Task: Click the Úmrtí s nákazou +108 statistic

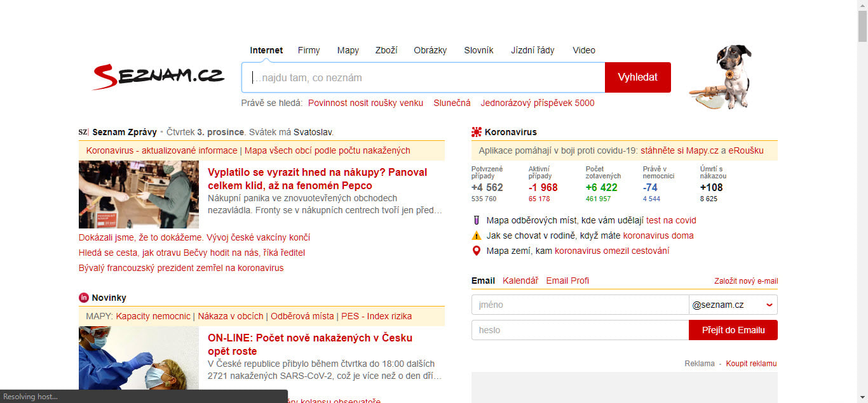Action: pos(714,184)
